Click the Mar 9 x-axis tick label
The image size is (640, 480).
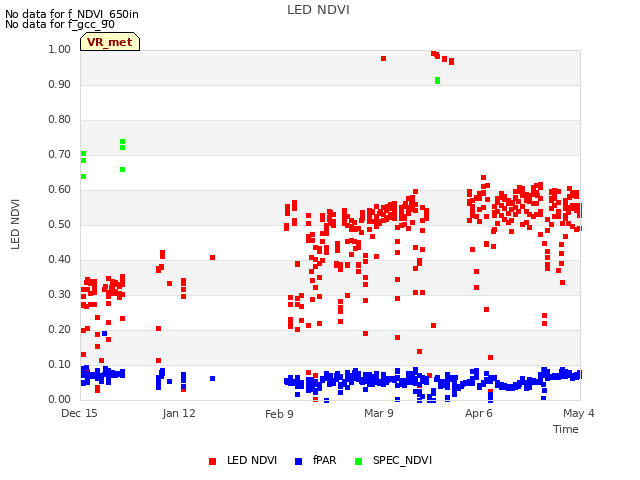(x=379, y=413)
